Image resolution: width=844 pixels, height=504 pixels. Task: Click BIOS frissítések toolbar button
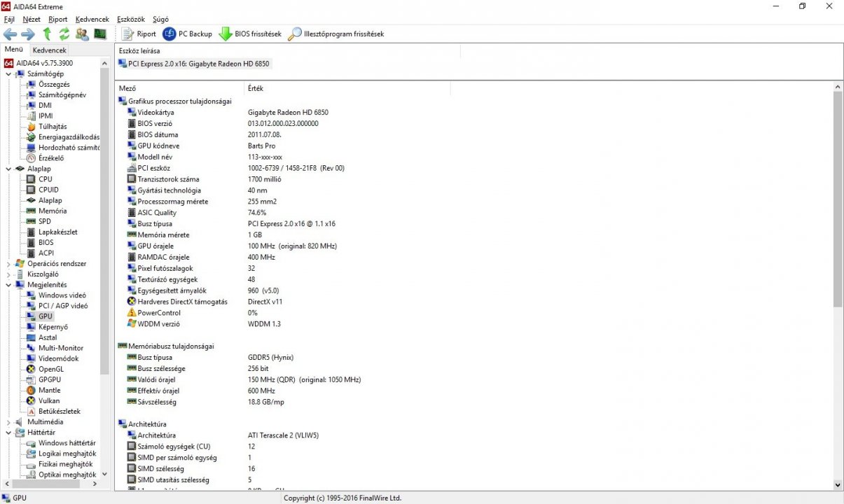tap(250, 34)
